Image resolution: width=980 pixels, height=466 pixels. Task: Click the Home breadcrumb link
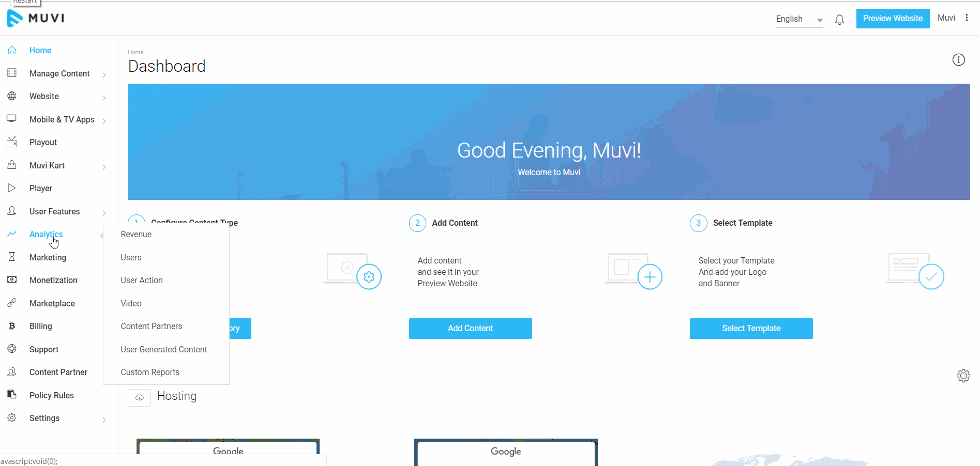pos(135,52)
